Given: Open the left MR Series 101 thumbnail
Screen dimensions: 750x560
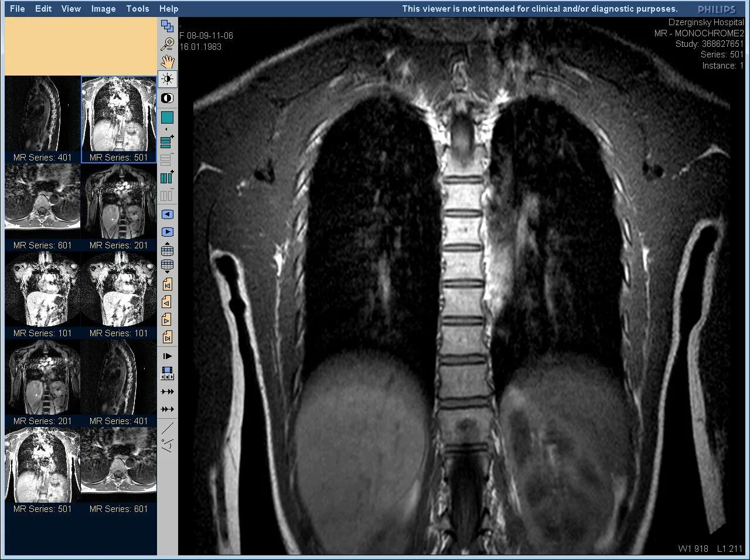Looking at the screenshot, I should click(x=42, y=295).
